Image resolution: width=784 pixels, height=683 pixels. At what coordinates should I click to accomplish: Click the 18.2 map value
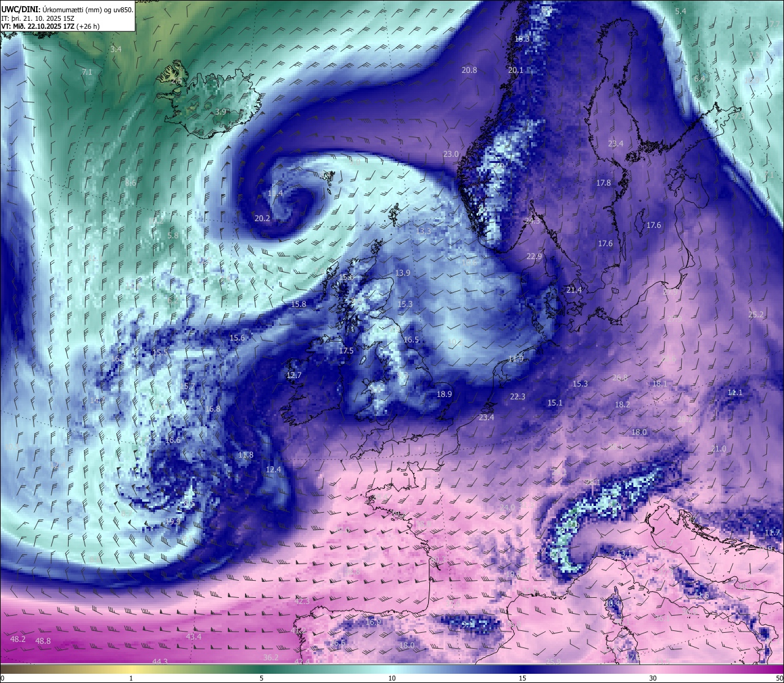[x=622, y=404]
